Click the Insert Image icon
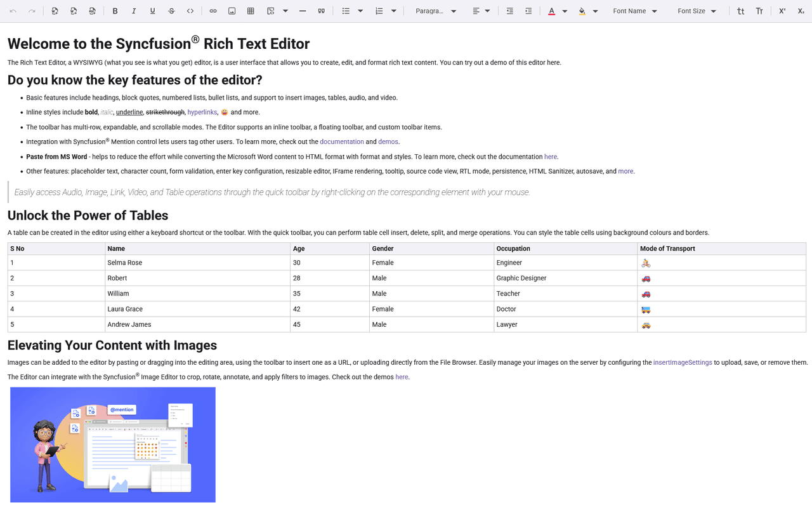Image resolution: width=812 pixels, height=512 pixels. (x=232, y=11)
